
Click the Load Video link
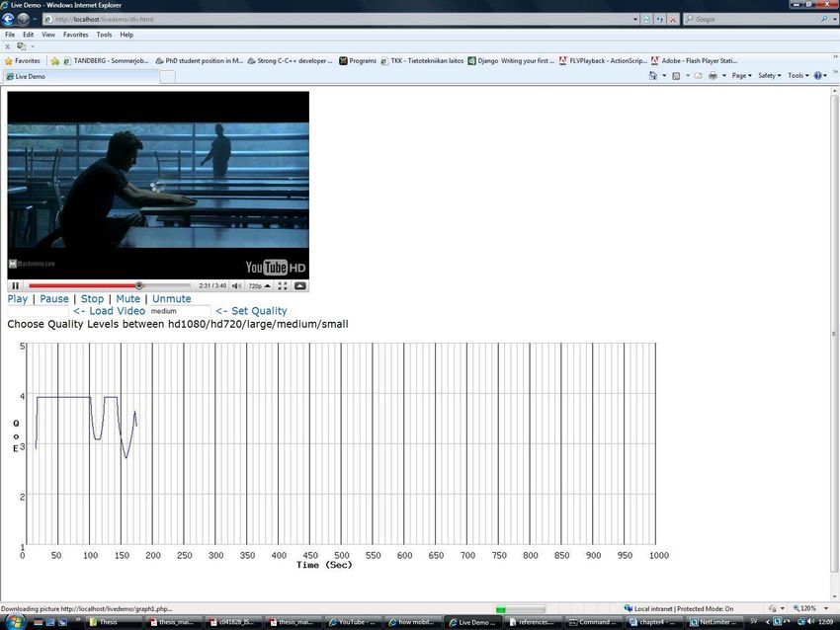coord(110,311)
